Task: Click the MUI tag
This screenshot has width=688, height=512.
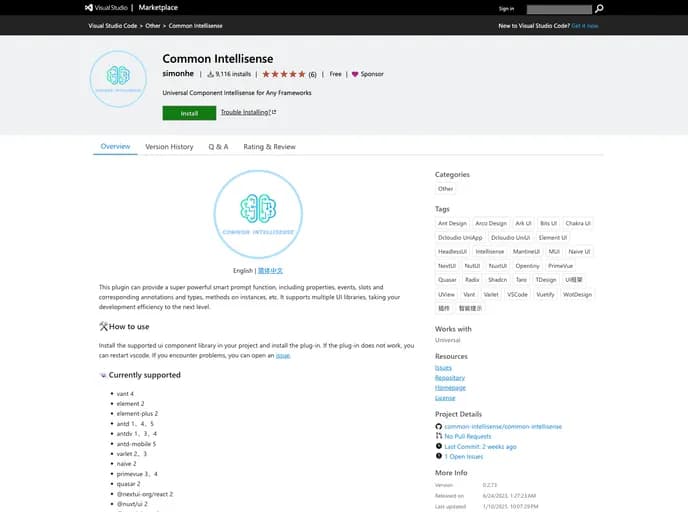Action: 554,251
